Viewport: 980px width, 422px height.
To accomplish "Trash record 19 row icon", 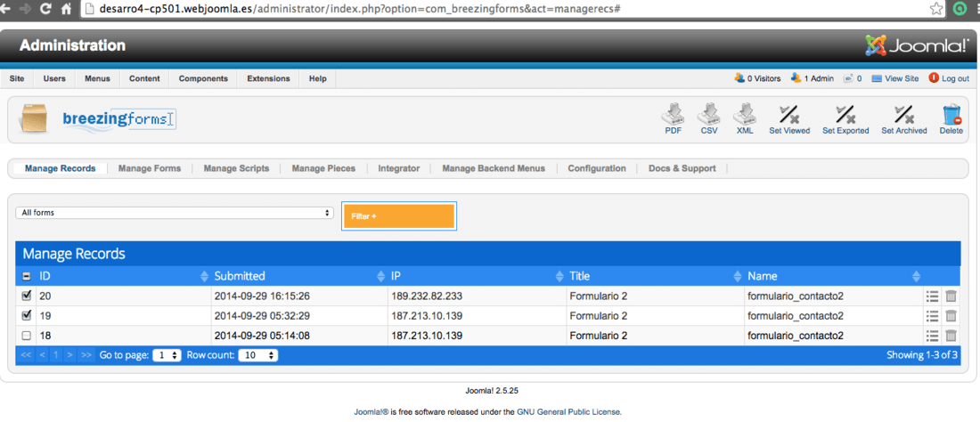I will coord(951,316).
